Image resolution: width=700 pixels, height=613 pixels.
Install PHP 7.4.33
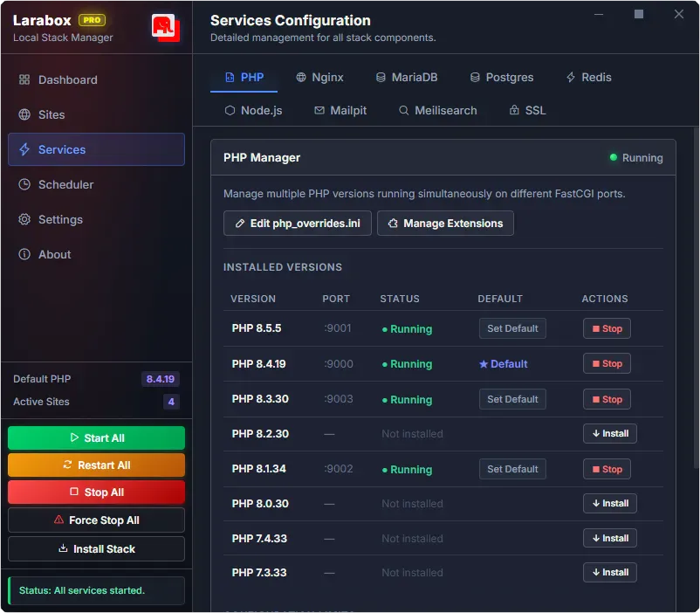[x=610, y=539]
